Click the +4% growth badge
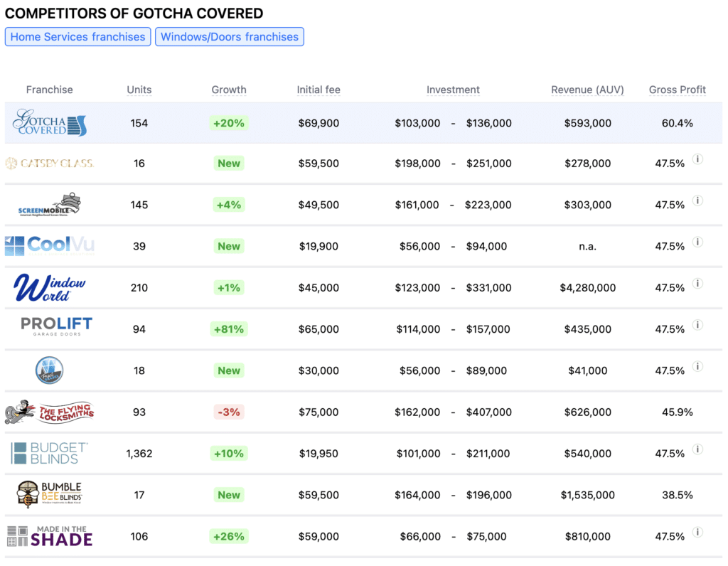728x566 pixels. (229, 205)
